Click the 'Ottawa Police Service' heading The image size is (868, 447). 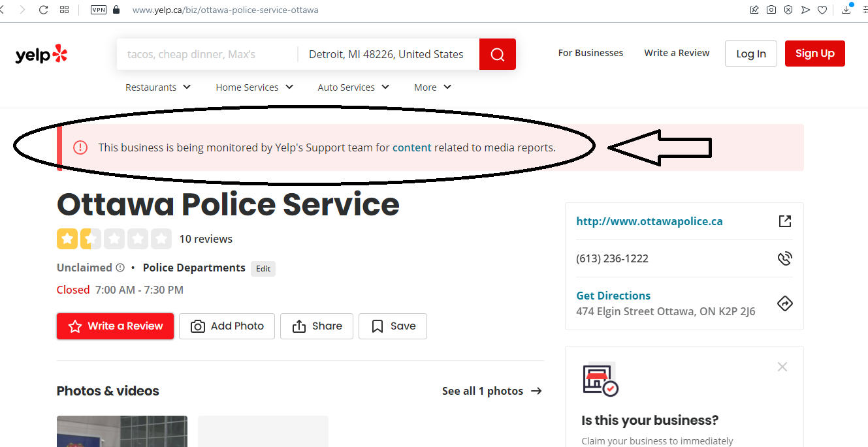228,204
